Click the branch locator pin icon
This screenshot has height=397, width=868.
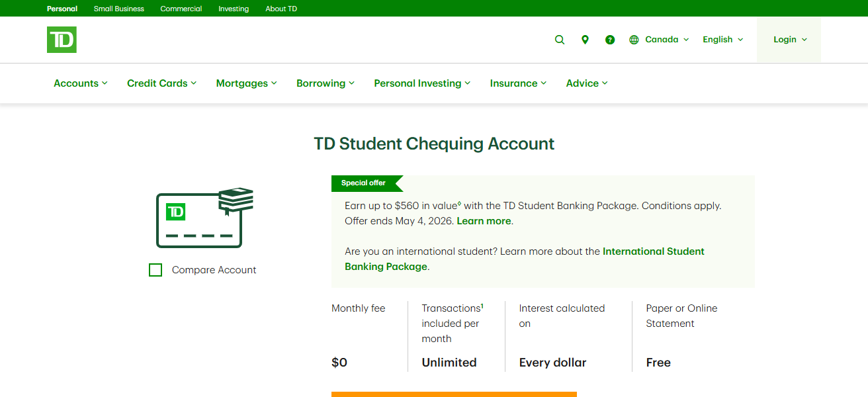(585, 40)
